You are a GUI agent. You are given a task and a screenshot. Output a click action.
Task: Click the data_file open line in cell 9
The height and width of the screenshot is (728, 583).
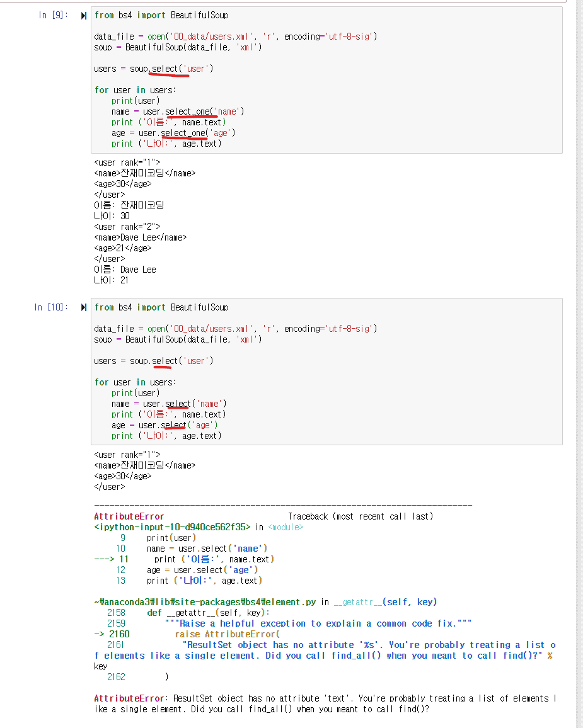click(236, 37)
